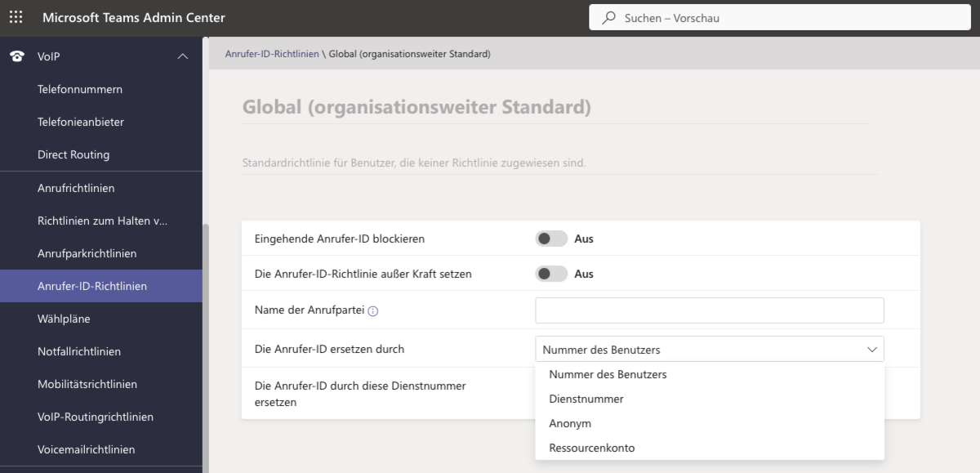Select Nummer des Benutzers list option

click(x=608, y=374)
